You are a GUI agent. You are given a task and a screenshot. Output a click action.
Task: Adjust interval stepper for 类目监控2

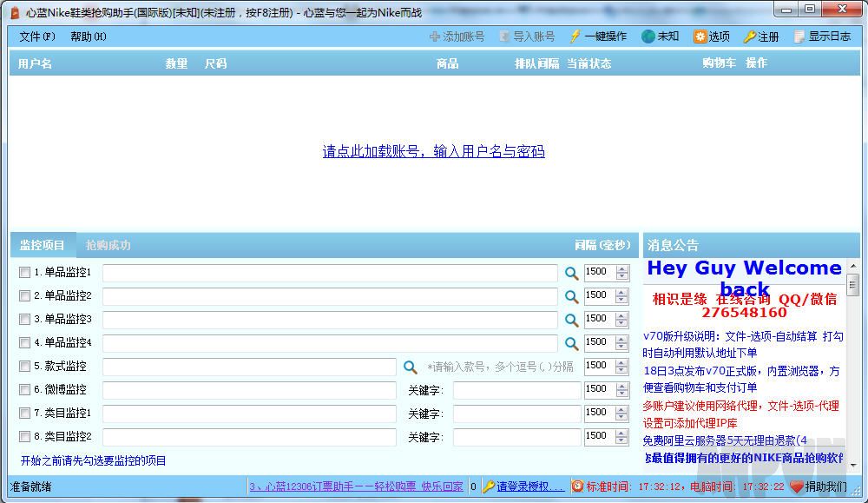pyautogui.click(x=622, y=436)
